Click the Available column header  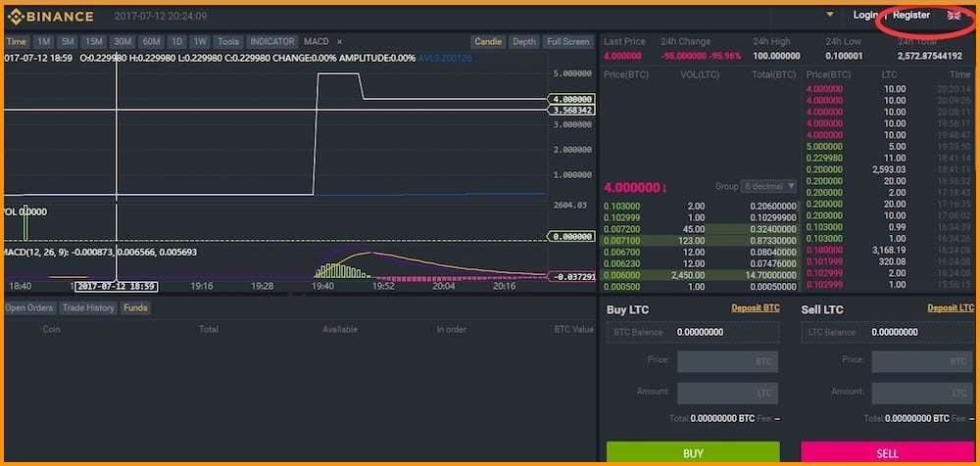click(340, 329)
